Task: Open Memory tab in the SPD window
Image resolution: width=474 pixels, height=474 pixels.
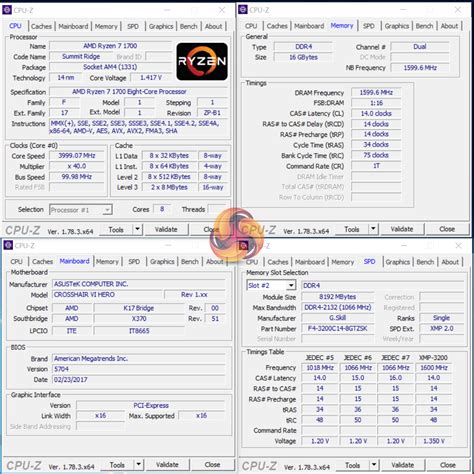Action: coord(343,262)
